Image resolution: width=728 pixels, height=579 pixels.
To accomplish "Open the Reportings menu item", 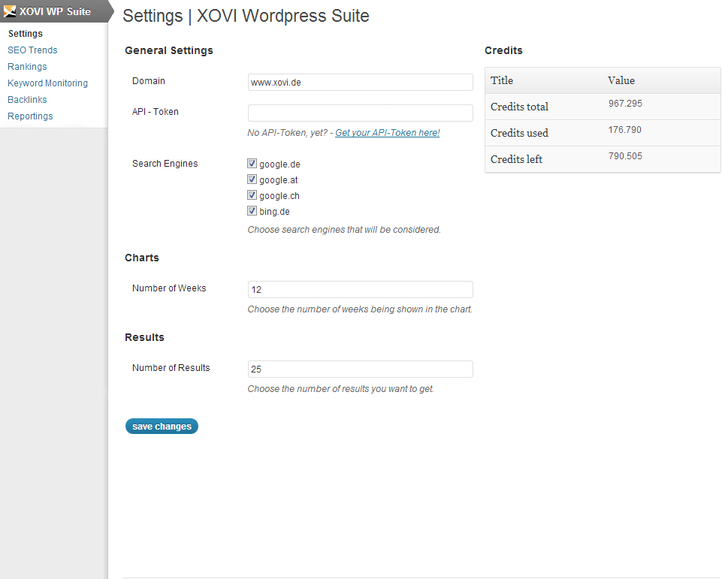I will pyautogui.click(x=30, y=116).
